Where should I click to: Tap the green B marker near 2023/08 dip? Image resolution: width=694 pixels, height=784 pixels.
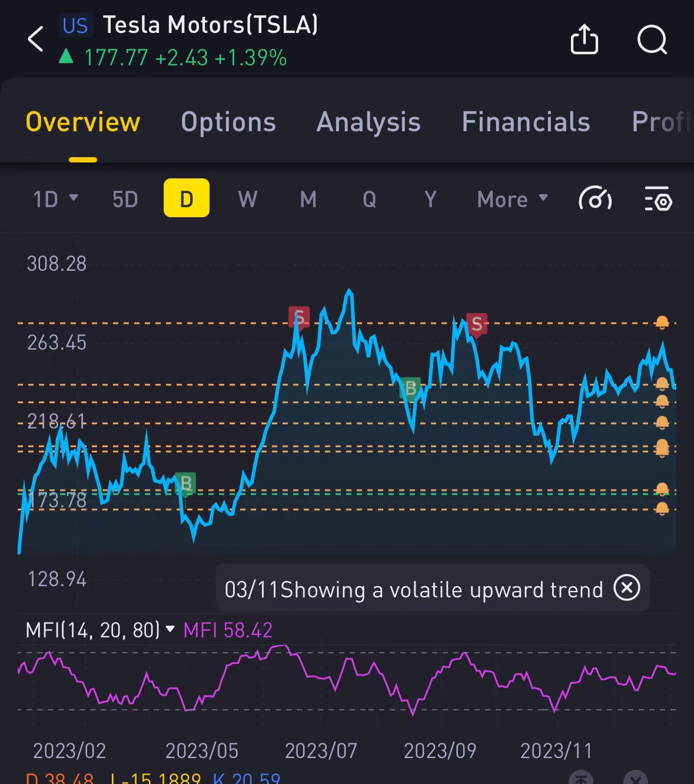[410, 388]
